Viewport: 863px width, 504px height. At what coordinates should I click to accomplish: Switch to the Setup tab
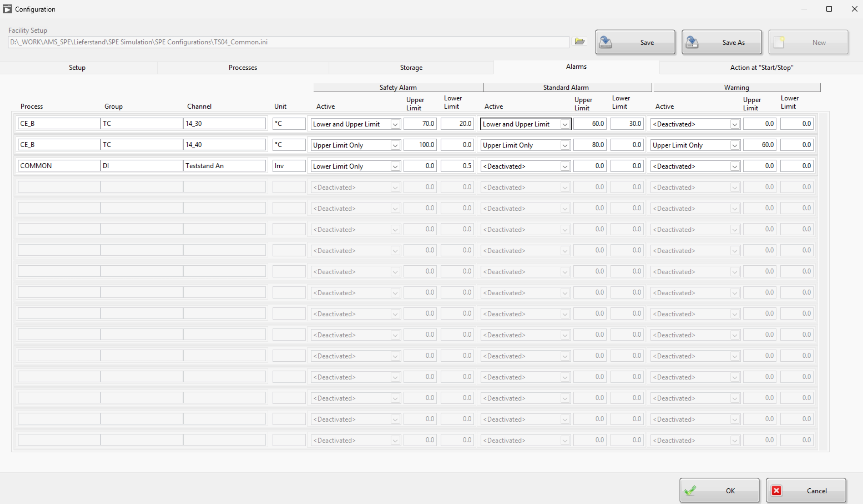[x=77, y=68]
